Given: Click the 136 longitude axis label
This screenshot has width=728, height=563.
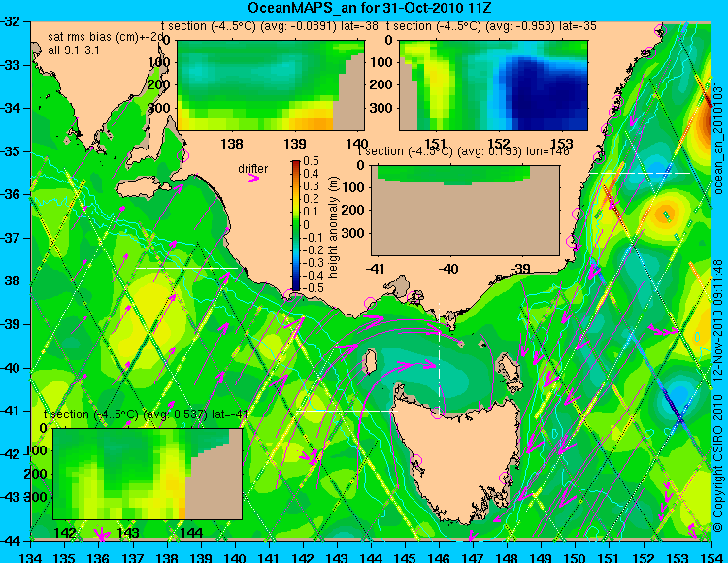Looking at the screenshot, I should point(99,556).
